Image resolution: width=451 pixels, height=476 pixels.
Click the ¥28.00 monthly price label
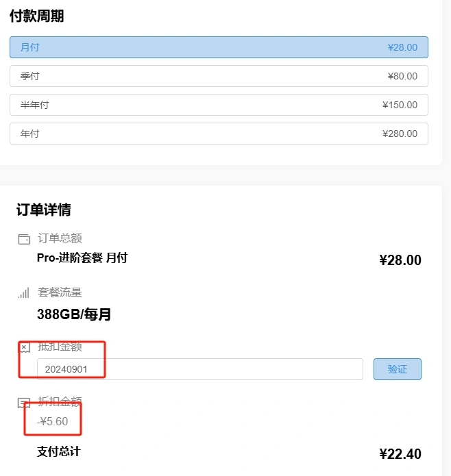[x=402, y=47]
